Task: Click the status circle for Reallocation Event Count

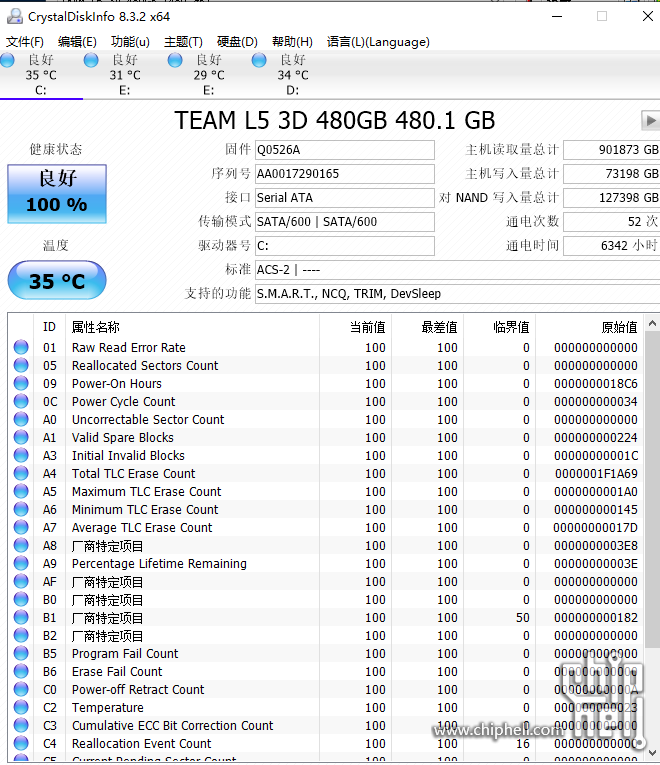Action: (x=21, y=743)
